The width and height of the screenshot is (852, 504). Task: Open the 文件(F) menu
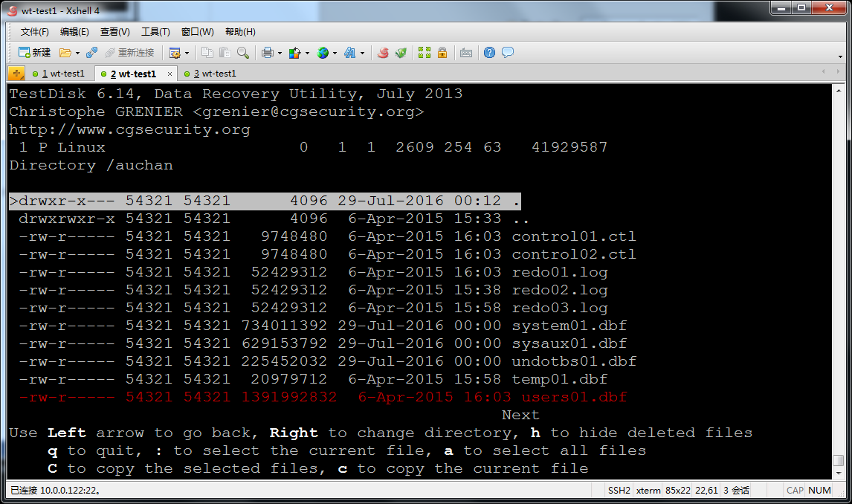click(35, 32)
